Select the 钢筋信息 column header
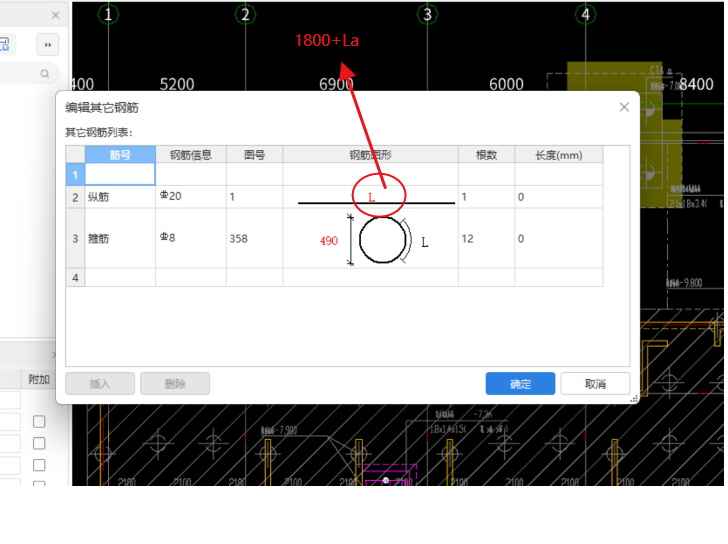Viewport: 728px width, 544px height. 191,155
